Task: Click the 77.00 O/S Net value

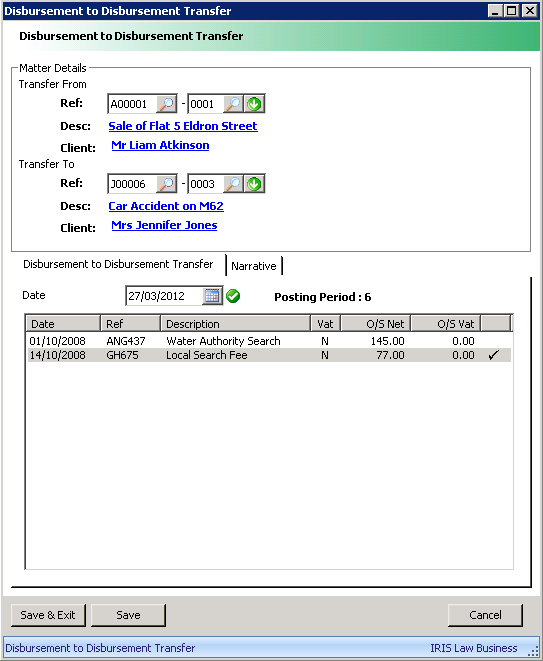Action: [390, 355]
